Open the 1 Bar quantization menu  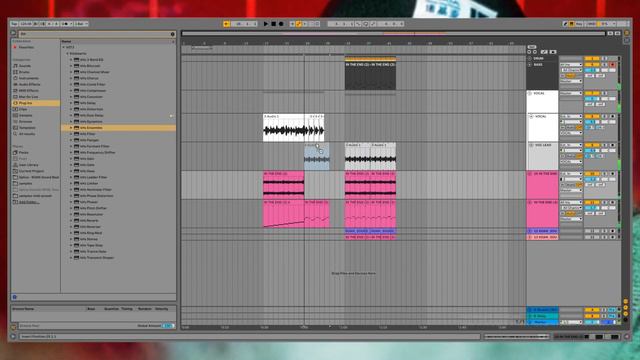coord(81,24)
